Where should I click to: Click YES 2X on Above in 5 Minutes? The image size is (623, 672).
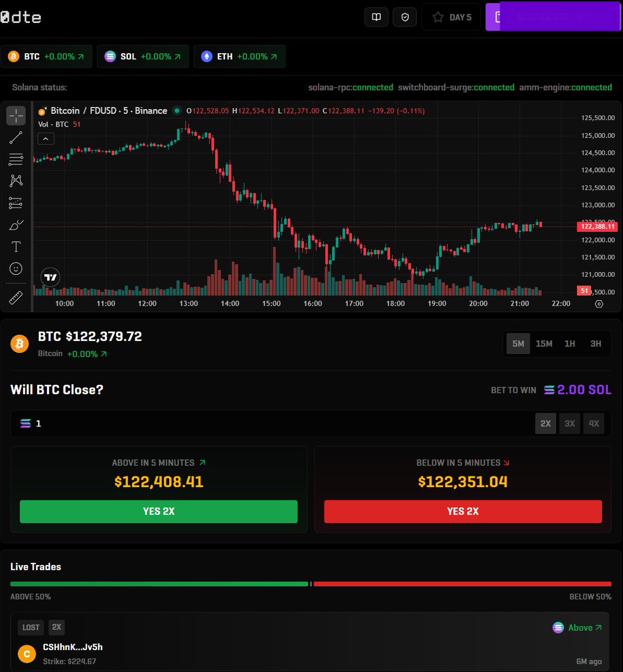tap(159, 511)
